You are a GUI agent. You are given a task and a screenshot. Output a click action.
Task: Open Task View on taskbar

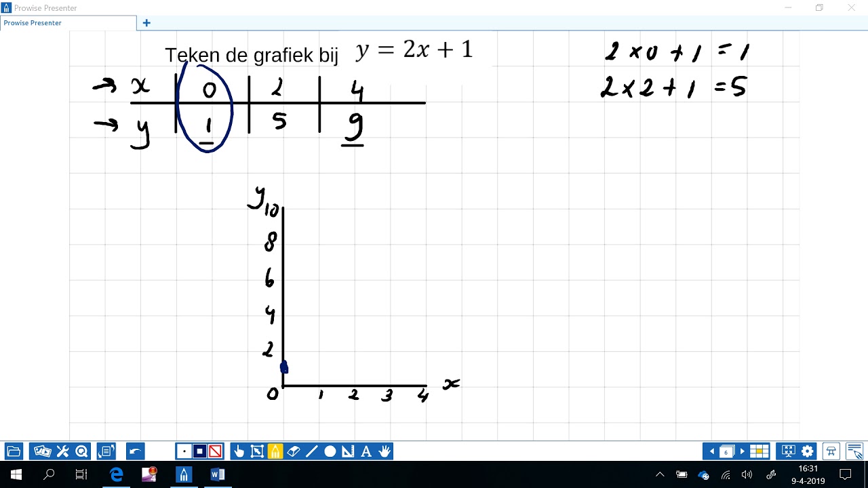tap(81, 474)
